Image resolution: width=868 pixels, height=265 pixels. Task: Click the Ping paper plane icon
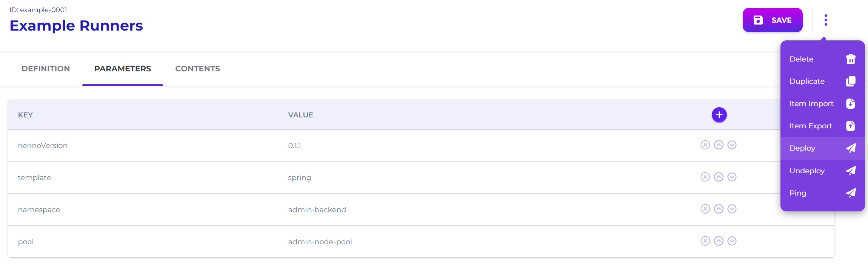851,193
